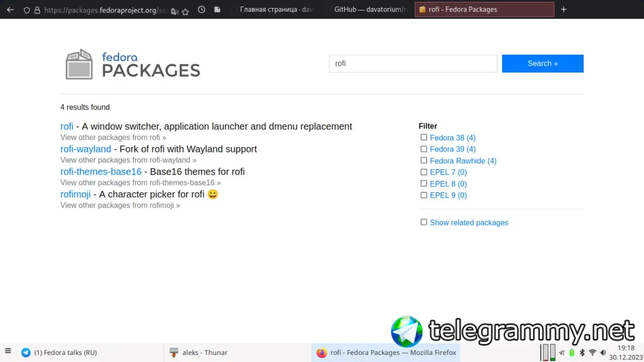This screenshot has height=362, width=644.
Task: View site security via the padlock icon
Action: 37,10
